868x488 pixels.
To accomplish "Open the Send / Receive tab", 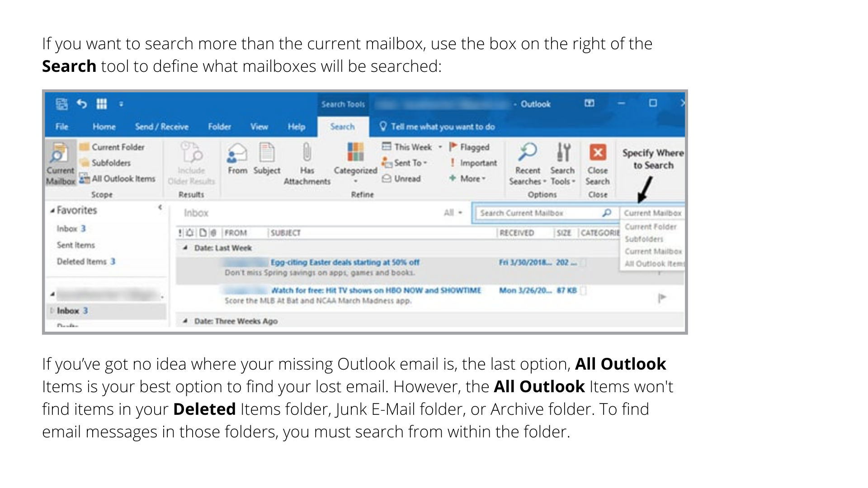I will [161, 127].
